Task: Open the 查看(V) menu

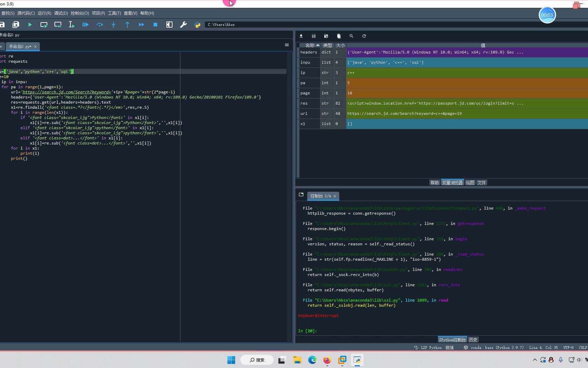Action: [x=130, y=13]
